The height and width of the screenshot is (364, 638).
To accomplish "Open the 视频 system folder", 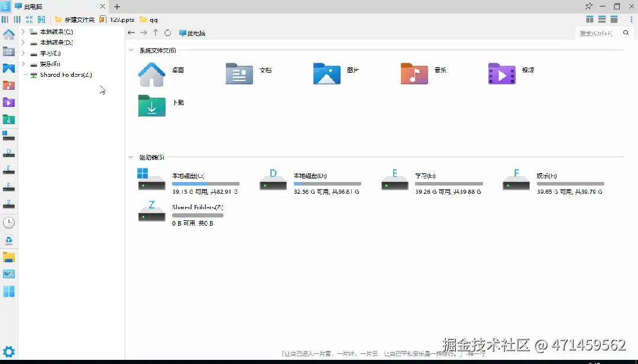I will (x=511, y=74).
